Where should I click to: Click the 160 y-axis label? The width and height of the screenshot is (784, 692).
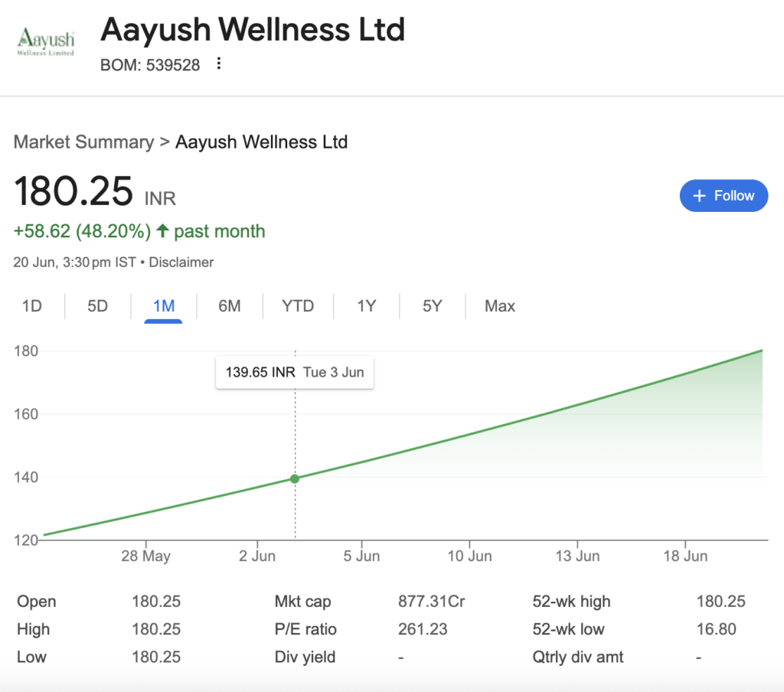tap(26, 414)
